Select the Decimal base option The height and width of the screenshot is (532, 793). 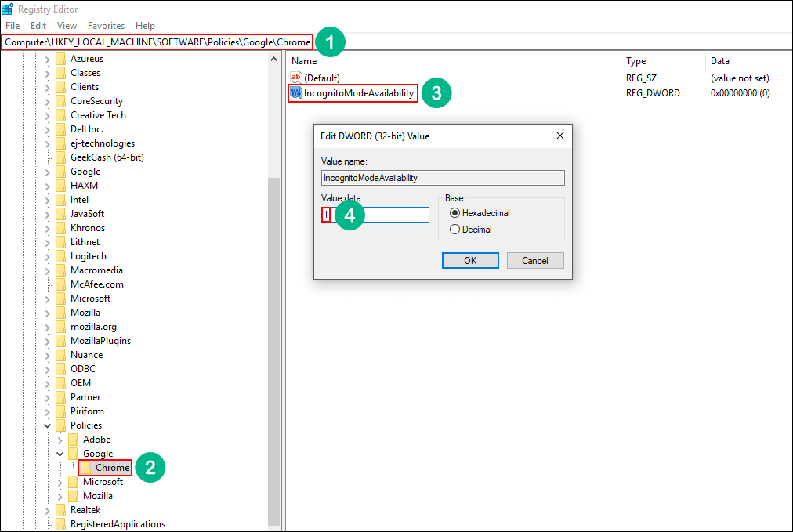pyautogui.click(x=454, y=229)
